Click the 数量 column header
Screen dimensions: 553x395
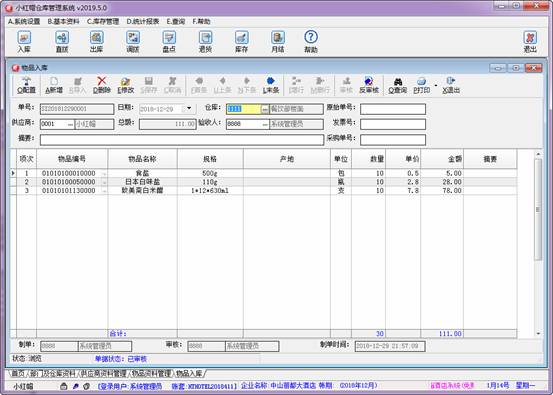pos(369,159)
